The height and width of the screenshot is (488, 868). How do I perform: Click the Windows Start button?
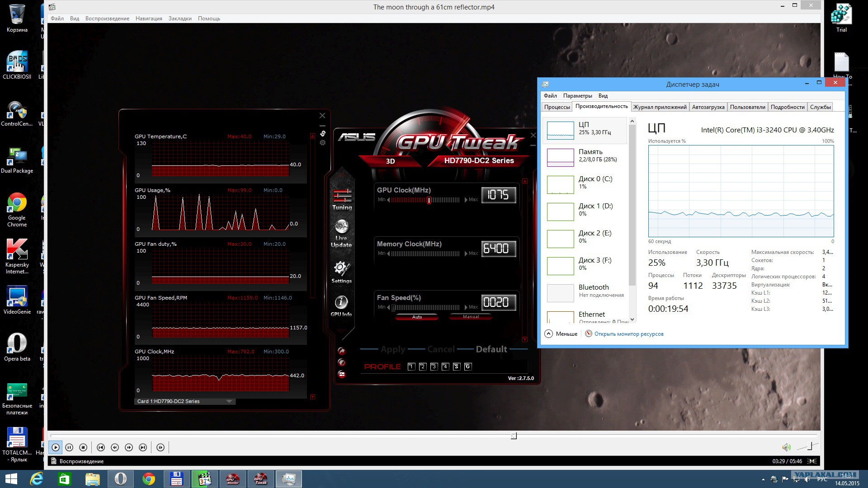click(x=11, y=479)
